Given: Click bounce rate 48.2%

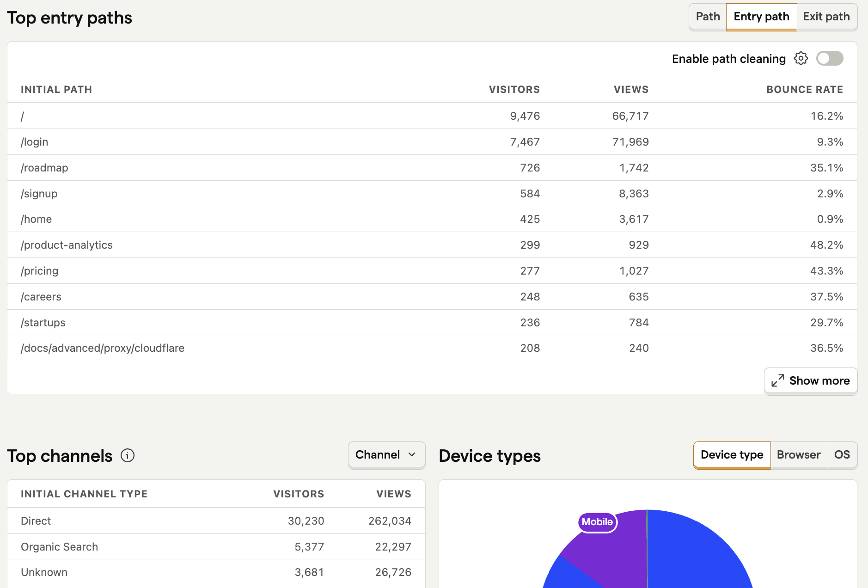Looking at the screenshot, I should tap(826, 245).
